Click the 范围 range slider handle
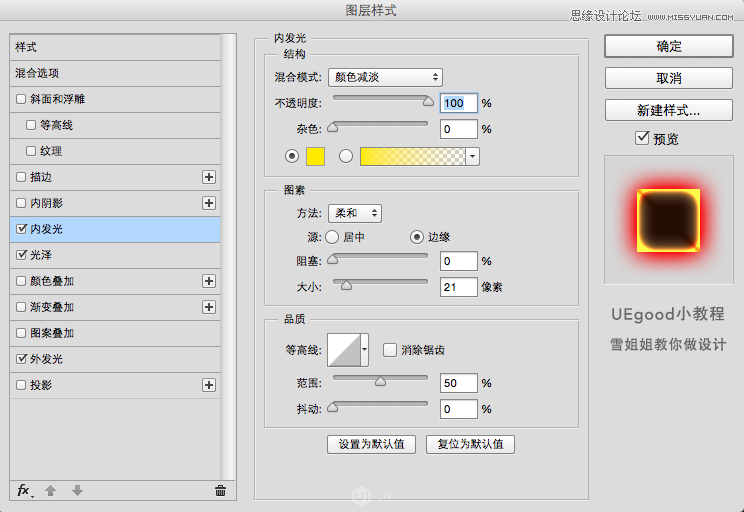 (x=381, y=381)
